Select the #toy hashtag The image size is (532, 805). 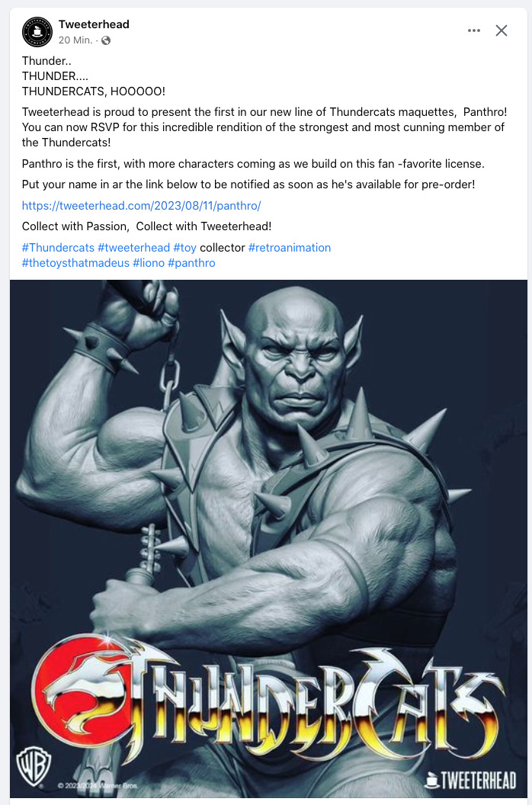tap(185, 248)
